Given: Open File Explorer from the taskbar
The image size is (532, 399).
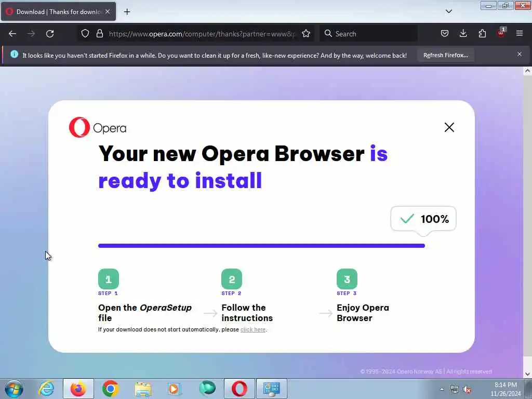Looking at the screenshot, I should (x=143, y=389).
